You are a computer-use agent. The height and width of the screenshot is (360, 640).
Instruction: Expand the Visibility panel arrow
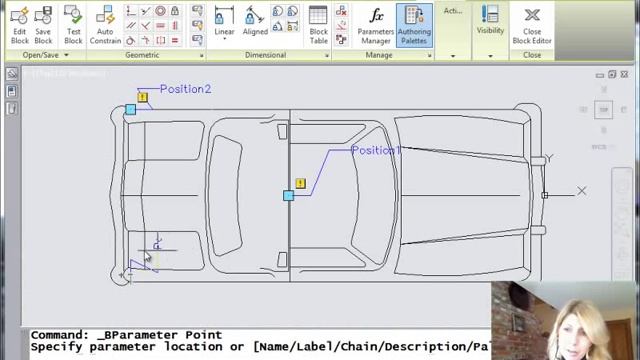click(x=490, y=56)
